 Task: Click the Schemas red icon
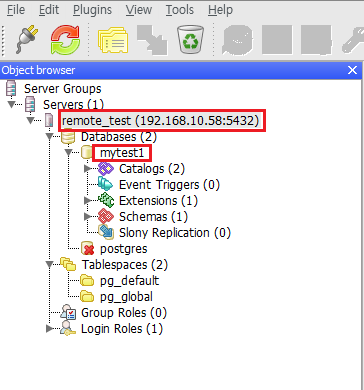click(x=106, y=216)
